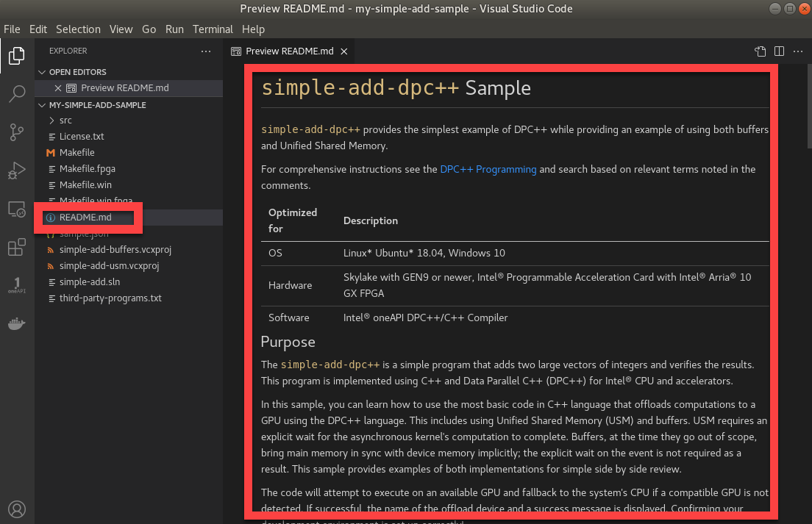This screenshot has width=812, height=524.
Task: Open the Accounts menu icon
Action: pyautogui.click(x=17, y=509)
